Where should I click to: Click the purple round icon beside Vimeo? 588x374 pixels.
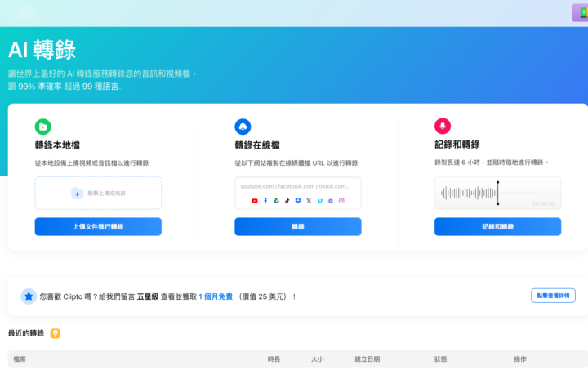click(x=331, y=201)
